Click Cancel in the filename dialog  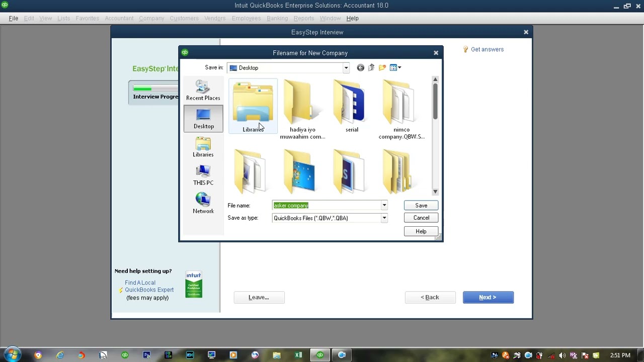click(421, 218)
